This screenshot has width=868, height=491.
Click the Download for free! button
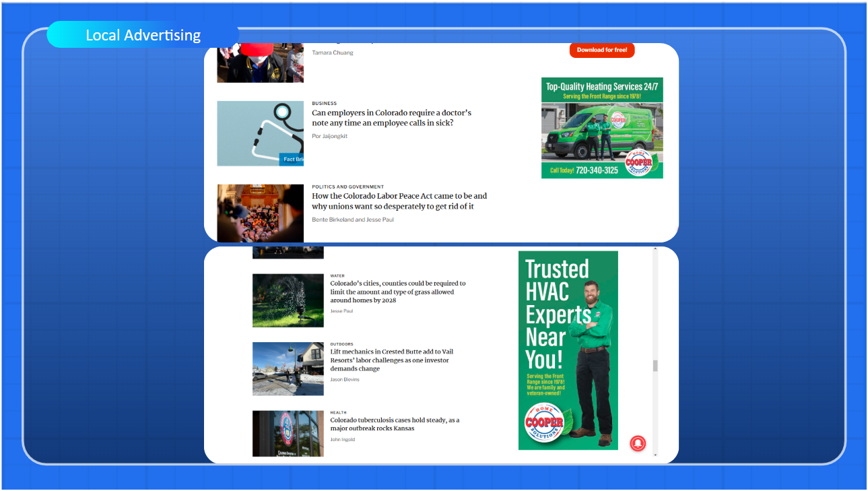click(602, 50)
